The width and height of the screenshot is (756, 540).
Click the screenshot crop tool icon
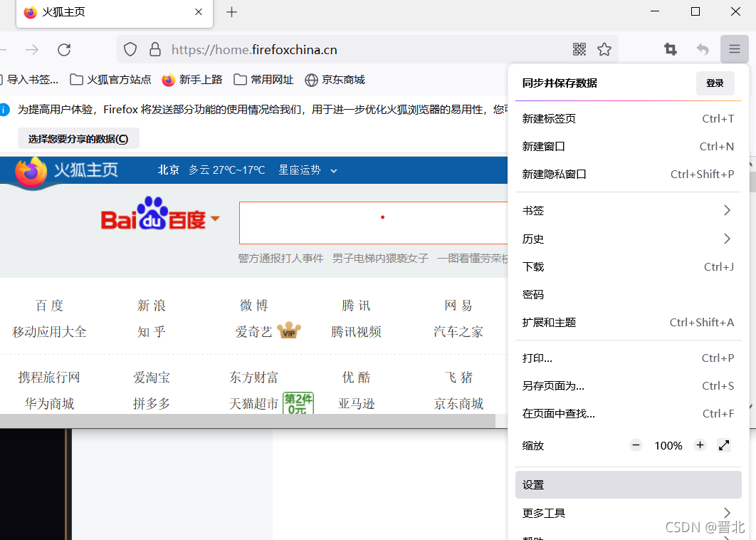(x=670, y=49)
